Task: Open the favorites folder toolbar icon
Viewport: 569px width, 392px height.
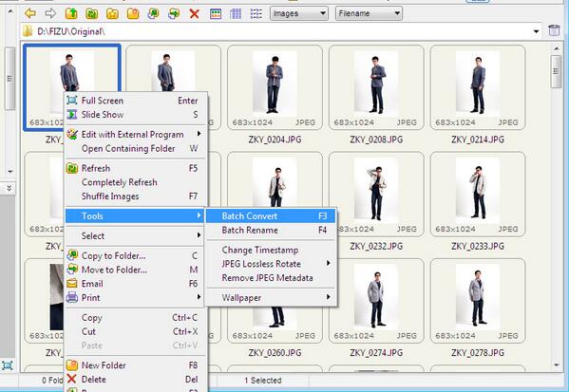Action: [x=112, y=14]
